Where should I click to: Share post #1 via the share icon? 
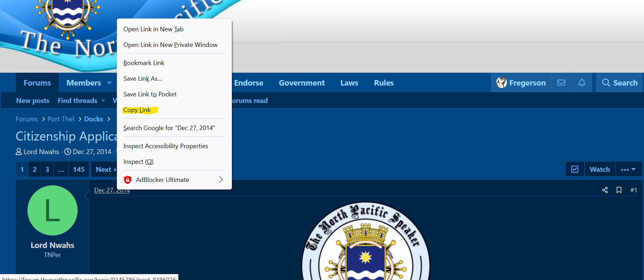point(605,190)
